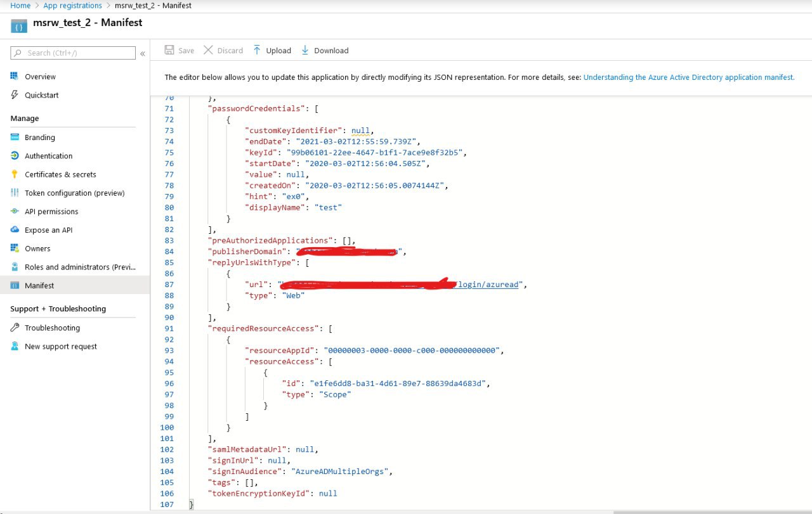Create a New support request
The height and width of the screenshot is (514, 812).
[x=61, y=346]
